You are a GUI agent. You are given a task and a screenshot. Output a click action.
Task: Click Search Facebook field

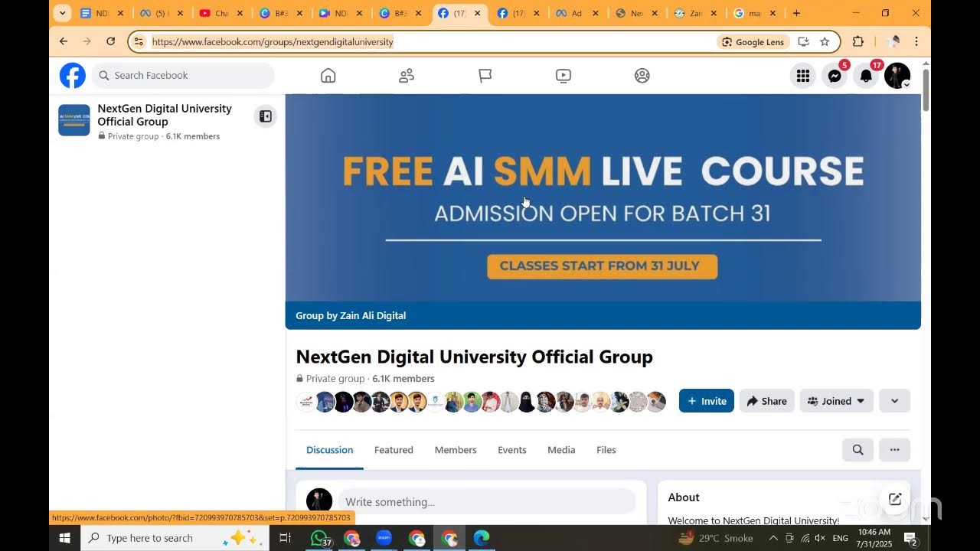click(184, 76)
